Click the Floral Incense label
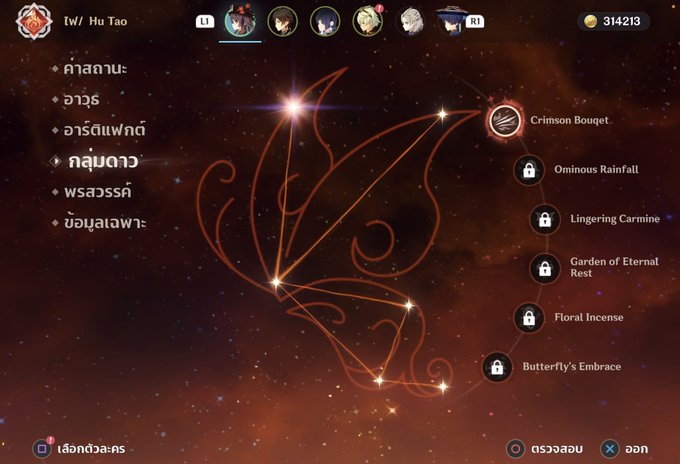This screenshot has height=464, width=680. 588,317
